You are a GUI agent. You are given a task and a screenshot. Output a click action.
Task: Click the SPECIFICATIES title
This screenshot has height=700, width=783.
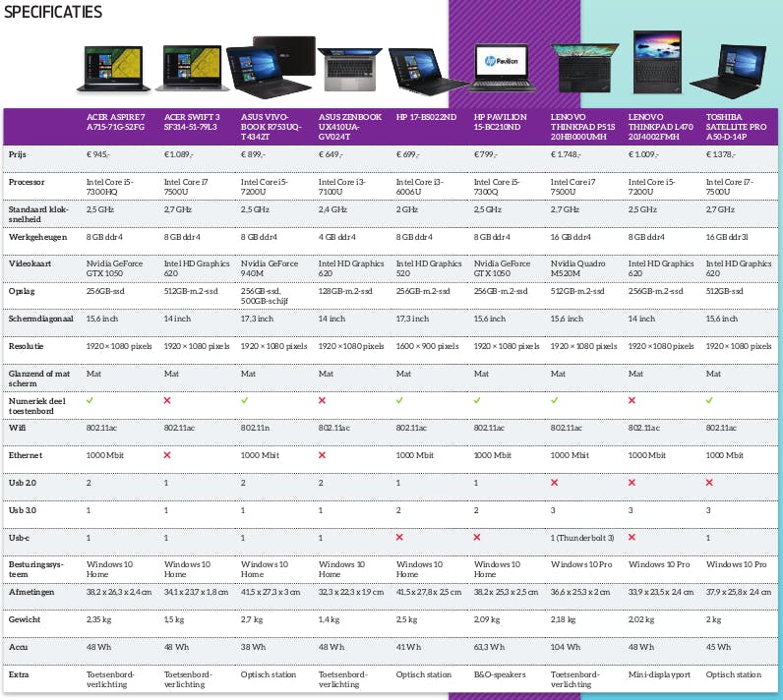[x=53, y=12]
